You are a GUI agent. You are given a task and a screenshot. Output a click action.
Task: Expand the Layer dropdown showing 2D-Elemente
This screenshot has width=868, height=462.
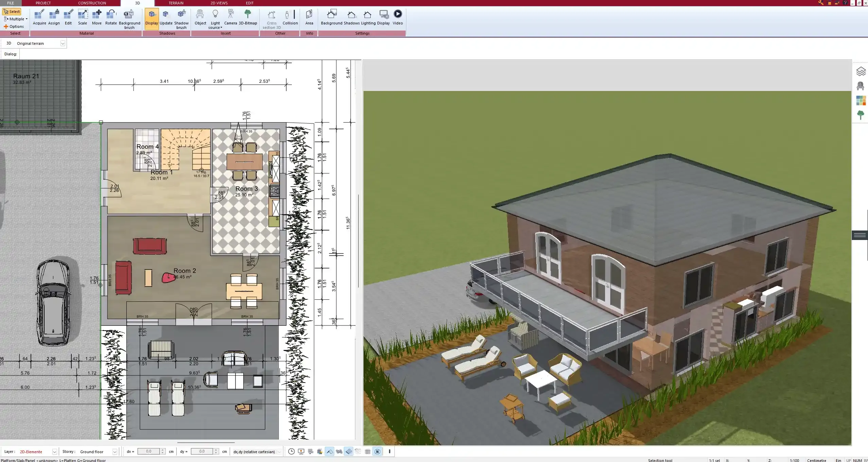[54, 451]
